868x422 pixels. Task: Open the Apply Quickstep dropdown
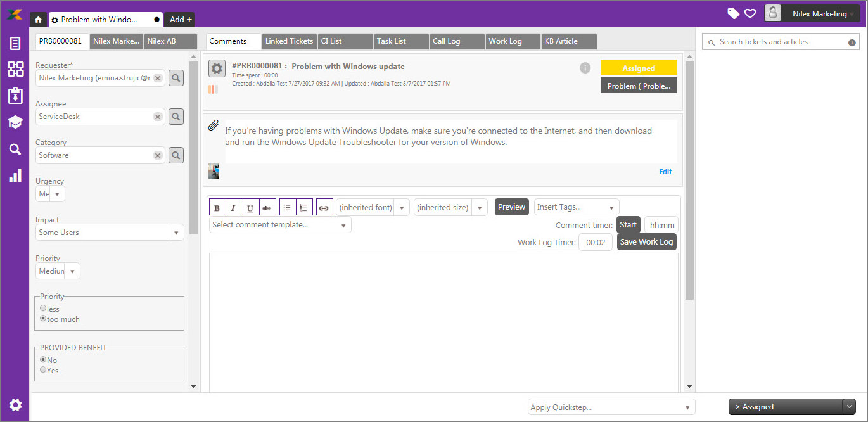tap(611, 407)
